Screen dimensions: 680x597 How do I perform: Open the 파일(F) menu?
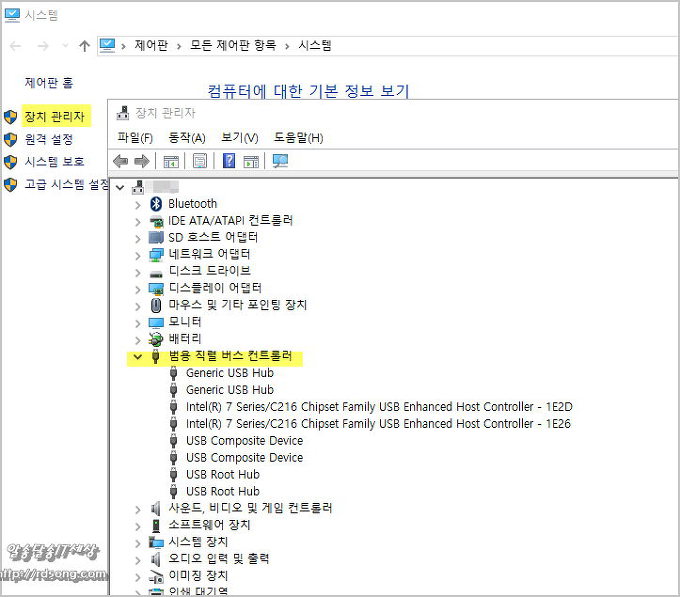pyautogui.click(x=135, y=138)
